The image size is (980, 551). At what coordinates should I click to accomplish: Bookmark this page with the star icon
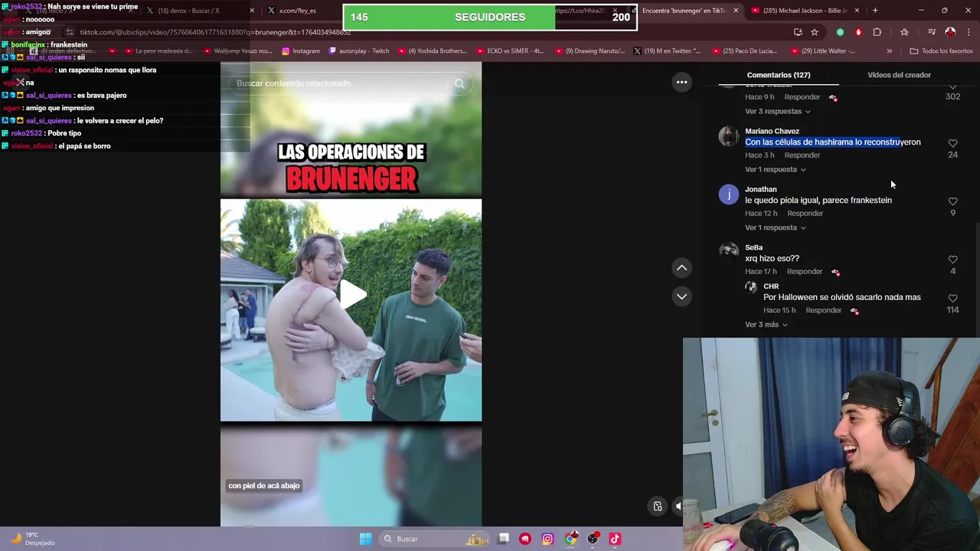pyautogui.click(x=815, y=32)
